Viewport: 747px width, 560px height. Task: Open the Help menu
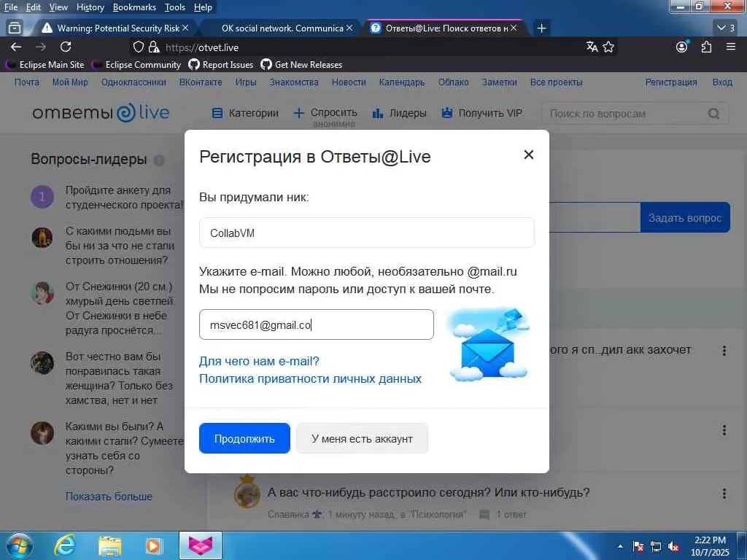[x=203, y=7]
